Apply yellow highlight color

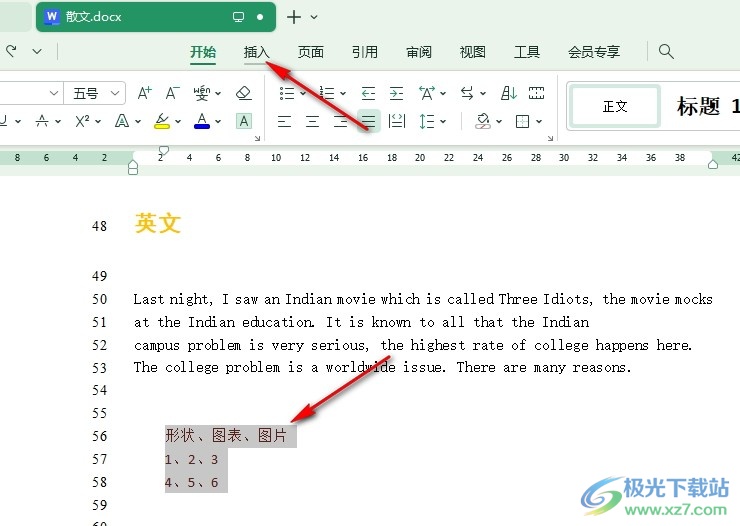[x=162, y=121]
